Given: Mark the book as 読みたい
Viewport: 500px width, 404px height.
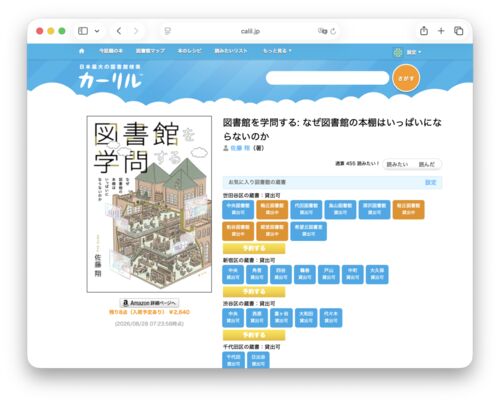Looking at the screenshot, I should click(397, 164).
